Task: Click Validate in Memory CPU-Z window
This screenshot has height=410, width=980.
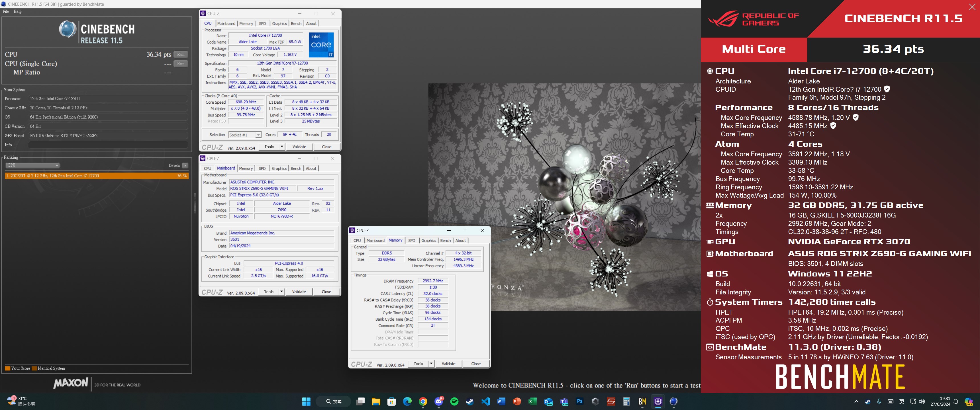Action: (448, 364)
